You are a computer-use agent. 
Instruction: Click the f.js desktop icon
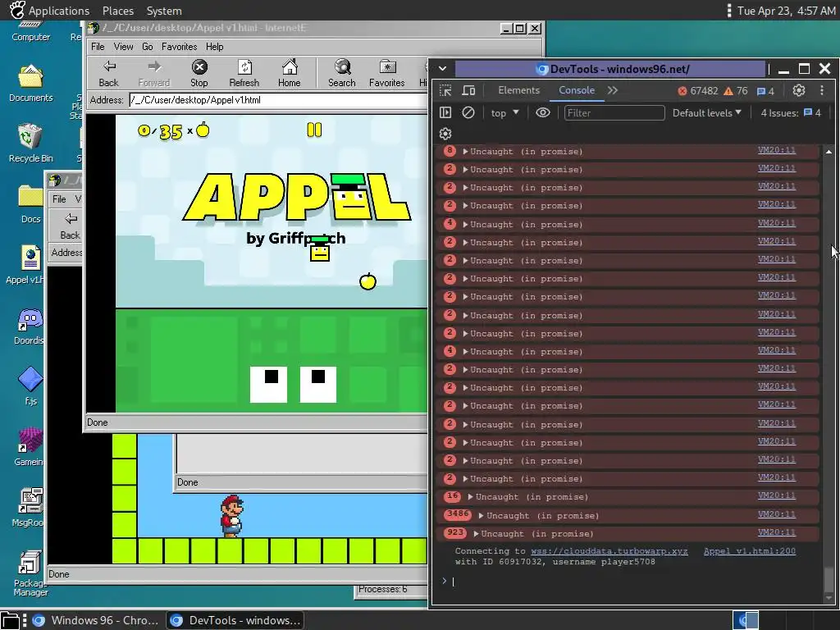30,386
